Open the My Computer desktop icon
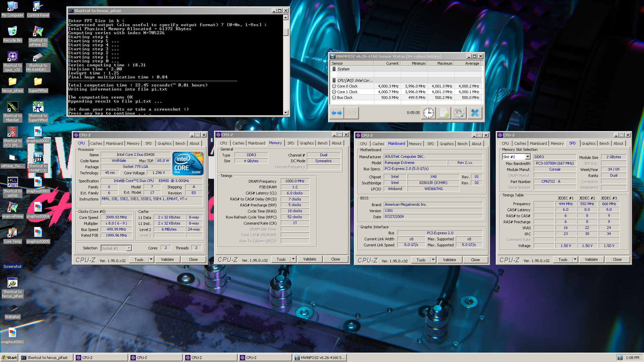Image resolution: width=644 pixels, height=362 pixels. [x=12, y=9]
